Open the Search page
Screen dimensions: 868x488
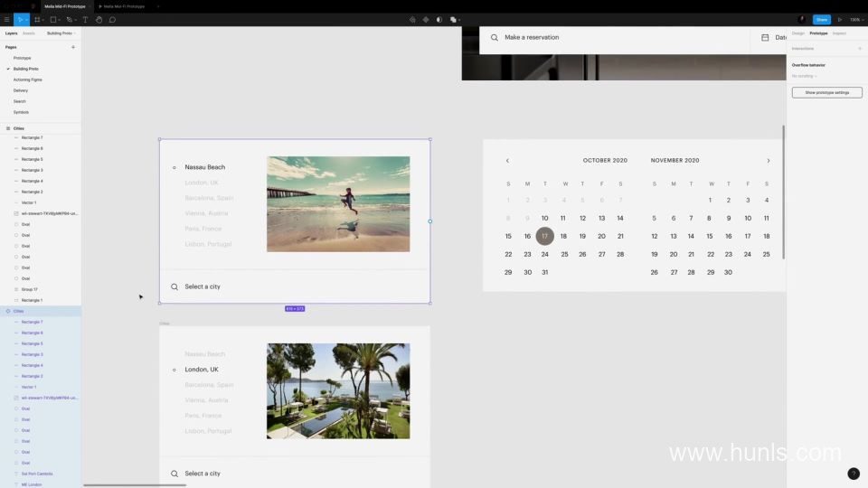19,101
